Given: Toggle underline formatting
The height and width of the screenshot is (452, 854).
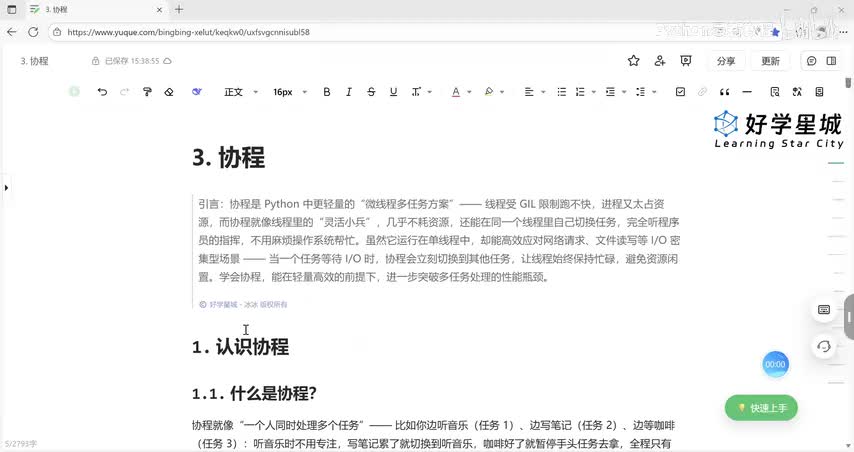Looking at the screenshot, I should pos(393,92).
